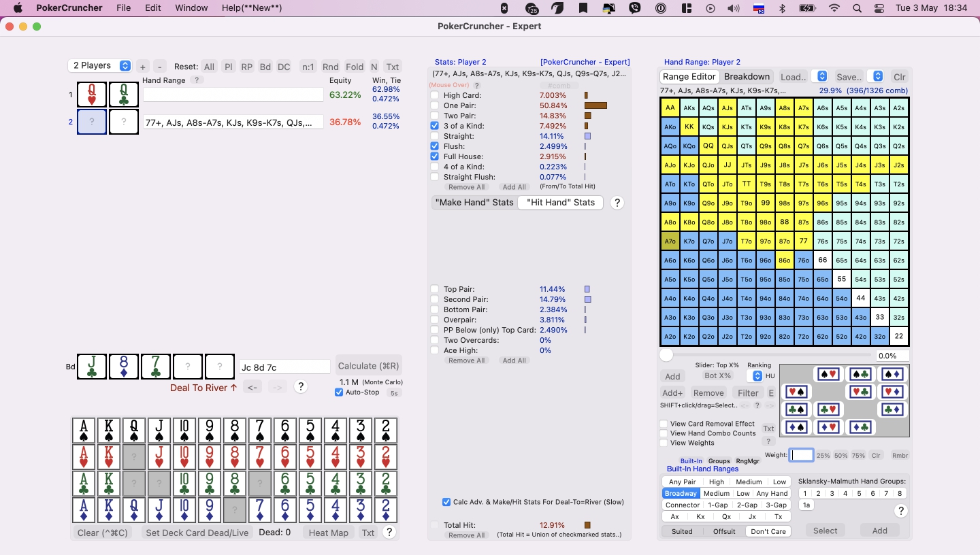Open help next to the Heat Map Txt button
The height and width of the screenshot is (555, 980).
(389, 533)
